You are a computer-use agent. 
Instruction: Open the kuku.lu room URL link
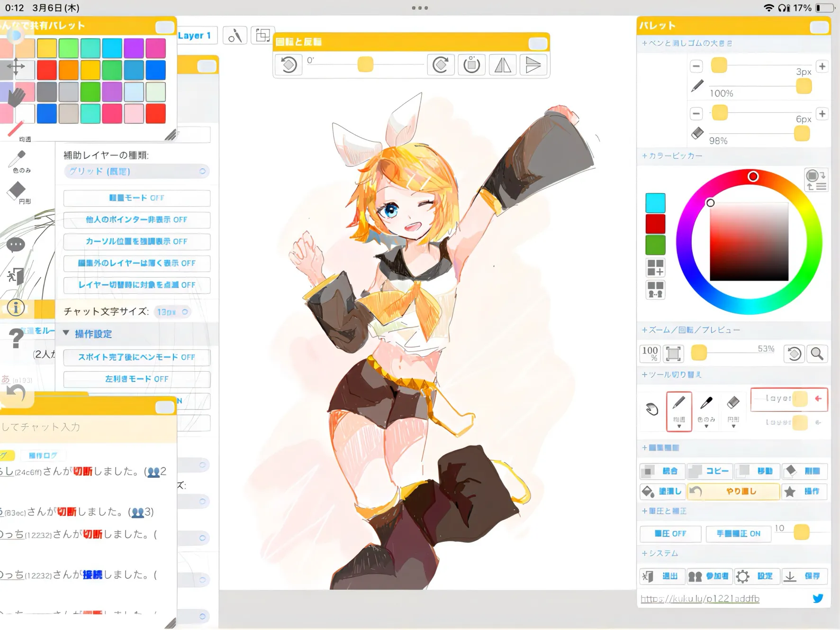[x=700, y=599]
